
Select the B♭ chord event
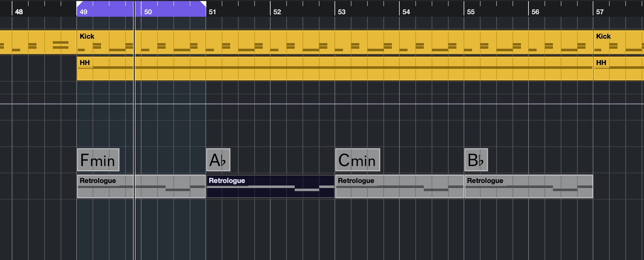(x=476, y=160)
